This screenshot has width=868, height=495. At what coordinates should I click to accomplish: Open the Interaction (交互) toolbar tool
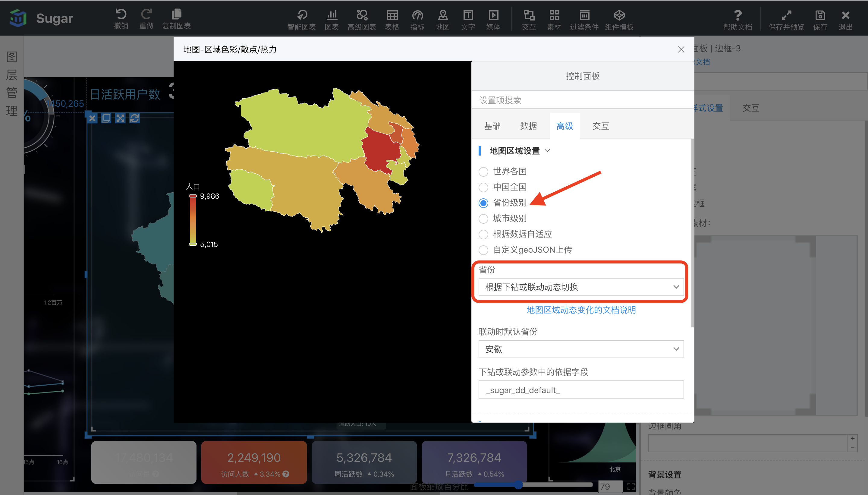point(528,20)
